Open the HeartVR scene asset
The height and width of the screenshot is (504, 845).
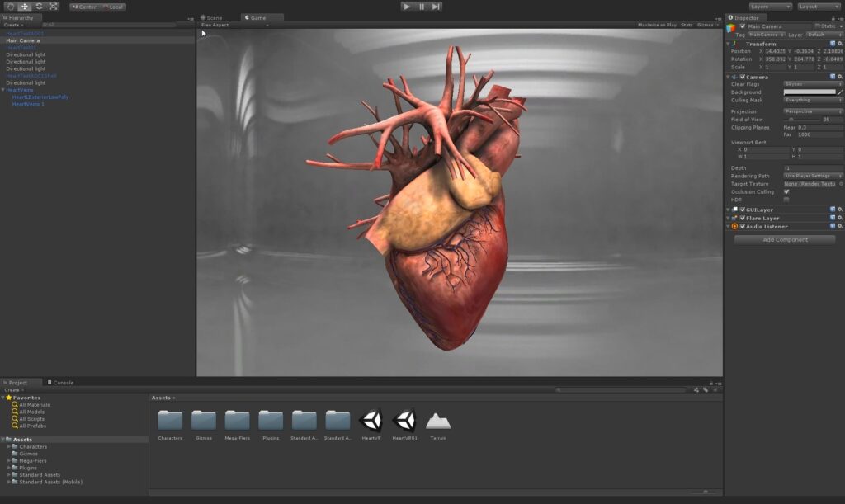pyautogui.click(x=371, y=422)
